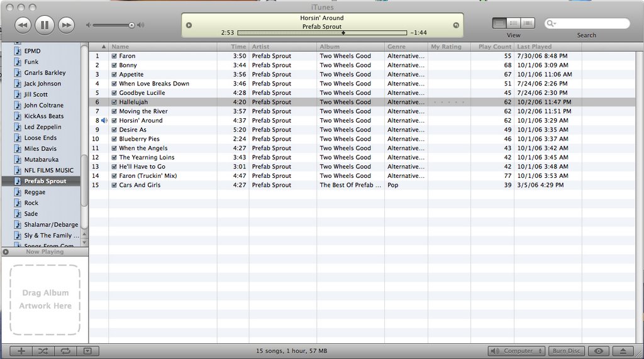Click the Sade playlist icon
This screenshot has width=644, height=359.
click(x=18, y=214)
